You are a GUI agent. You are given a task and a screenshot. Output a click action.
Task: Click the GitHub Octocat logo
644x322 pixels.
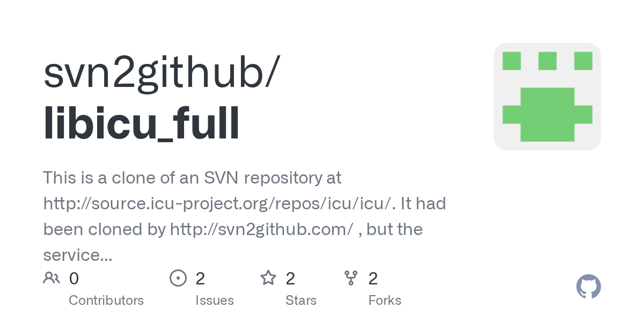[588, 287]
